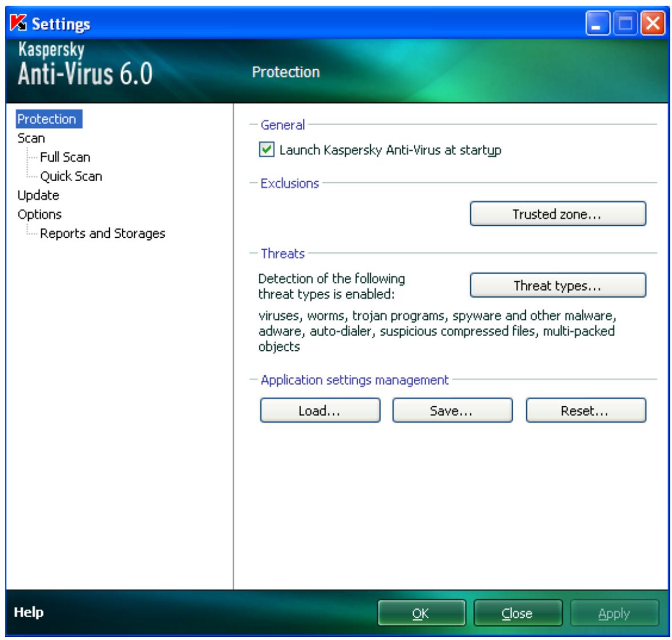This screenshot has width=672, height=640.
Task: Select Full Scan in the tree
Action: (65, 157)
